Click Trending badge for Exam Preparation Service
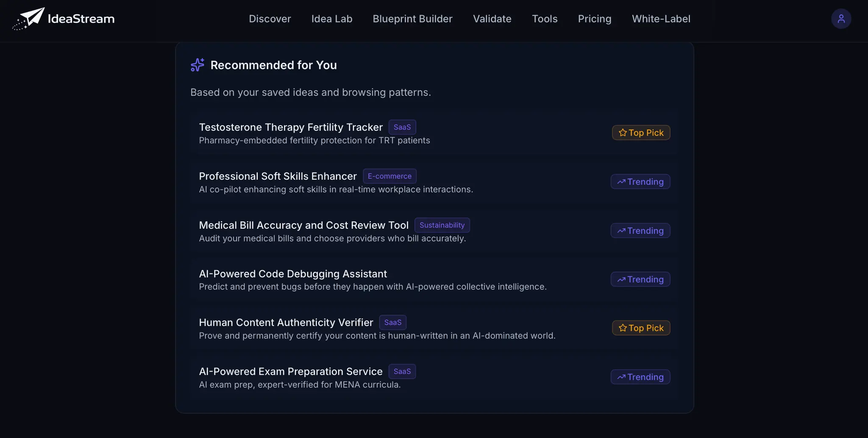This screenshot has width=868, height=438. (640, 377)
